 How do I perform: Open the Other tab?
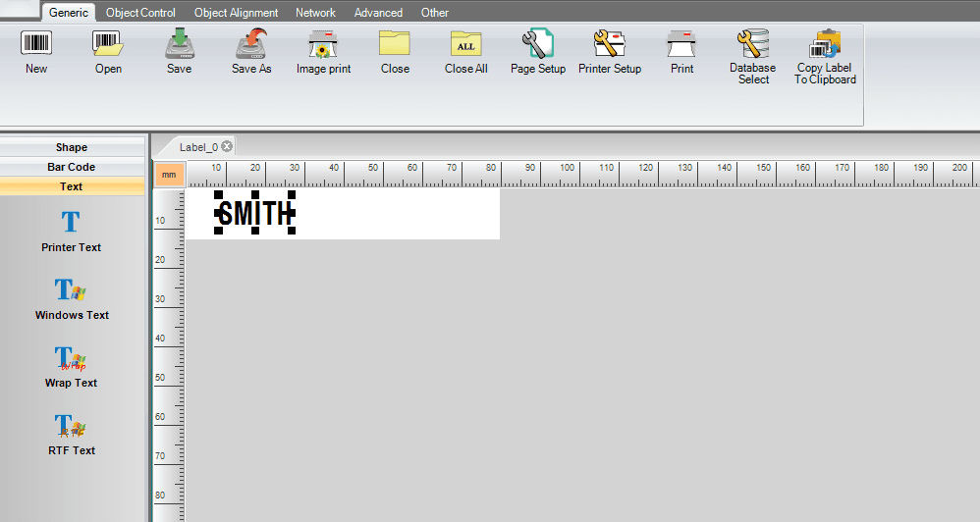(x=434, y=13)
